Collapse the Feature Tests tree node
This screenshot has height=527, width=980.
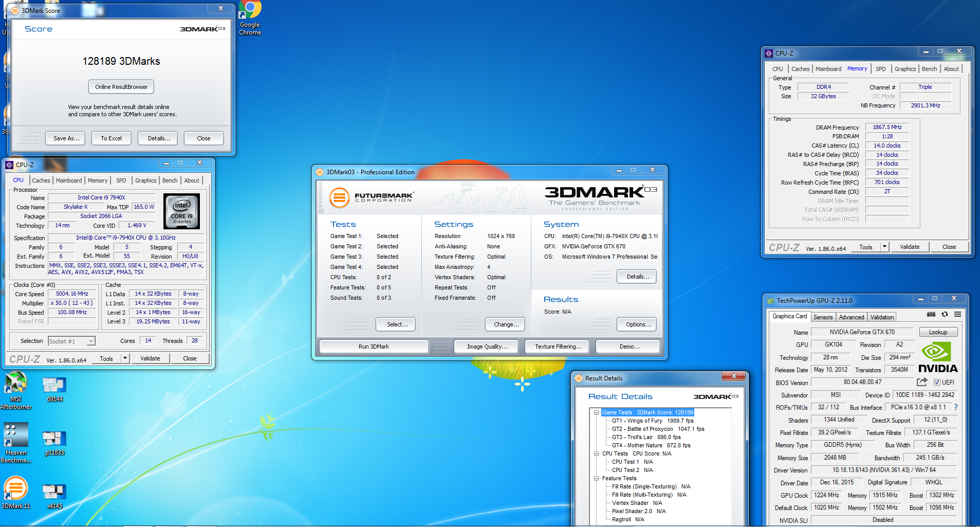(597, 478)
